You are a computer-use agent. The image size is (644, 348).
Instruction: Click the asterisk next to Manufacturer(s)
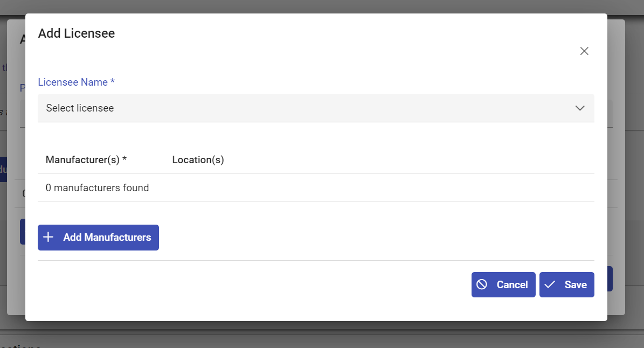click(124, 160)
